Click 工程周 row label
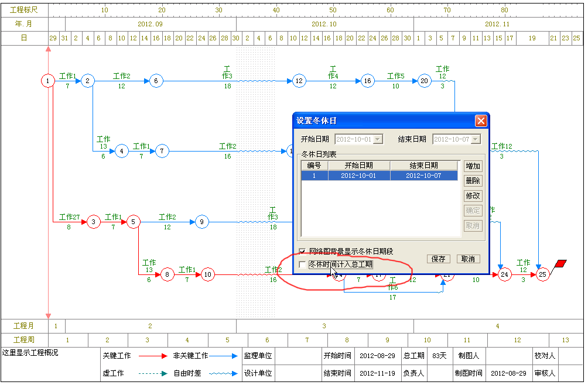The width and height of the screenshot is (588, 385). (x=23, y=340)
